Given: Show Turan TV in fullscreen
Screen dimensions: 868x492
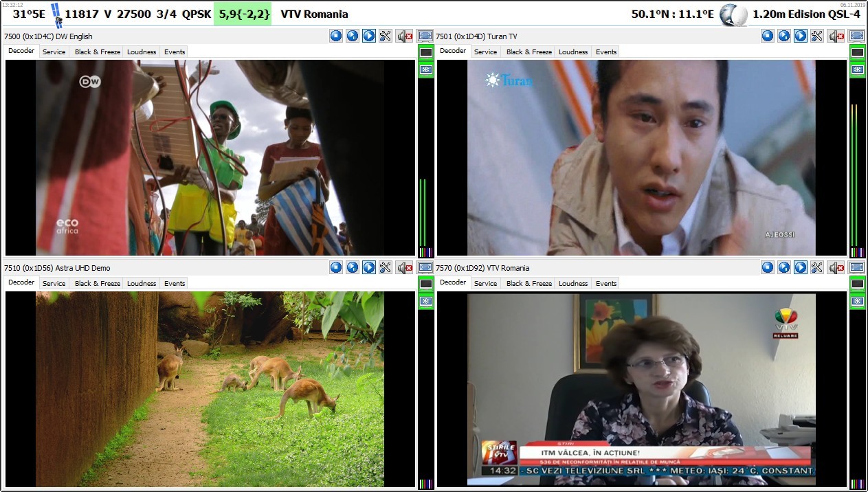Looking at the screenshot, I should [x=857, y=36].
